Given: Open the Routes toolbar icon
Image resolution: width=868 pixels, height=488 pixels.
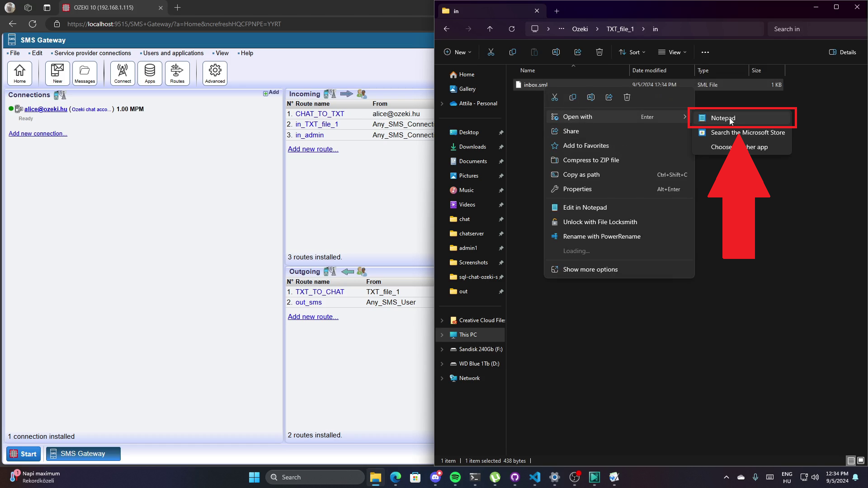Looking at the screenshot, I should click(177, 73).
